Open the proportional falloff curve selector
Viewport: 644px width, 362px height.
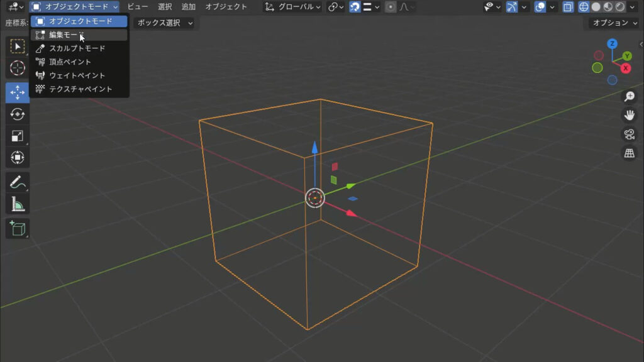406,6
